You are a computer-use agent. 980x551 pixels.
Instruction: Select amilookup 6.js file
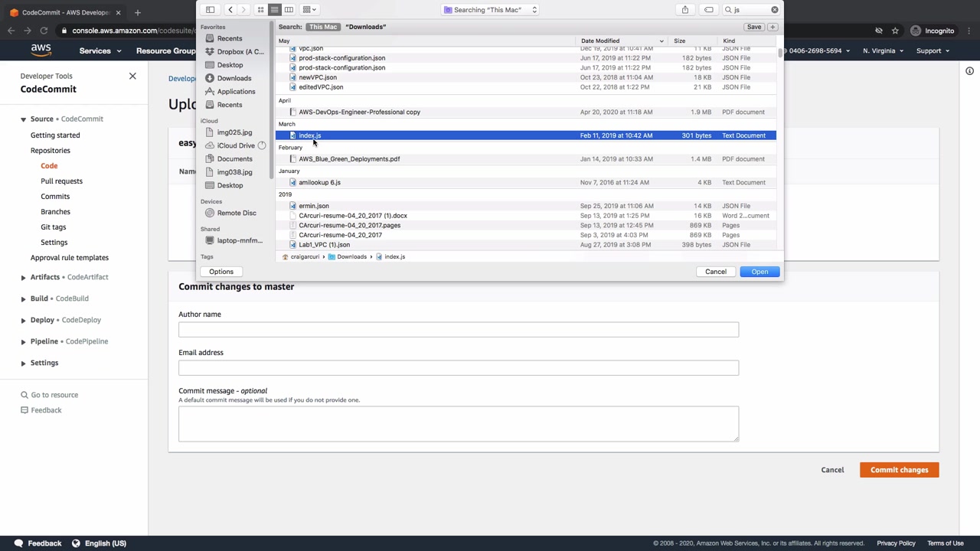click(525, 182)
